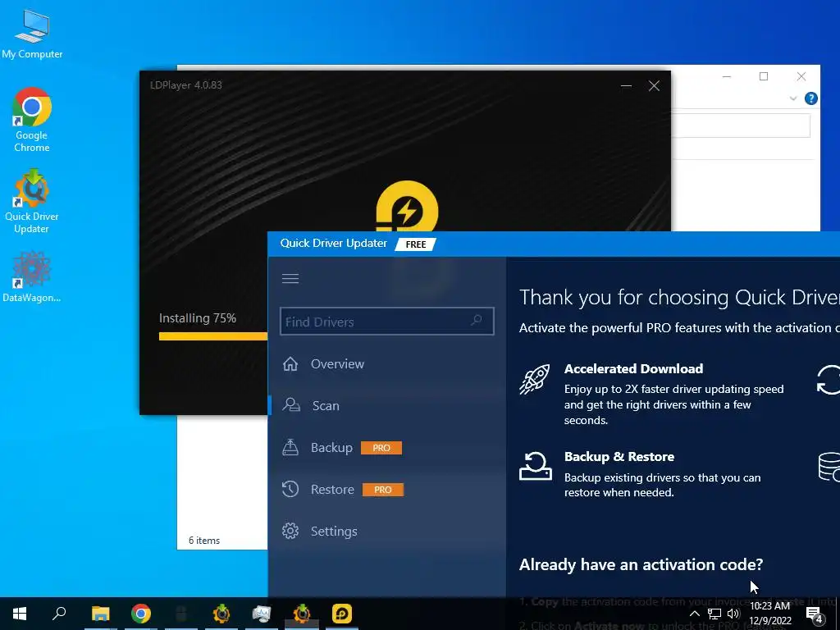Click the blue help icon in Explorer window
This screenshot has height=630, width=840.
(811, 98)
